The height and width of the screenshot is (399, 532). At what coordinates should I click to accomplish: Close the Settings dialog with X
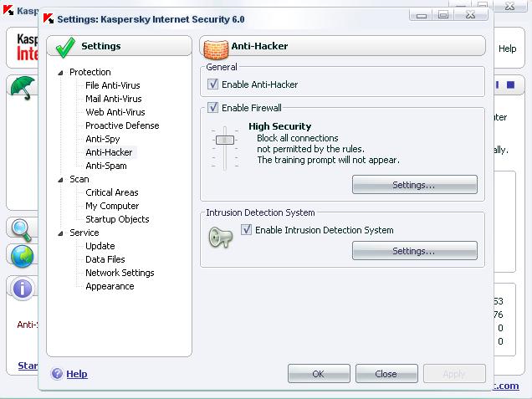471,15
